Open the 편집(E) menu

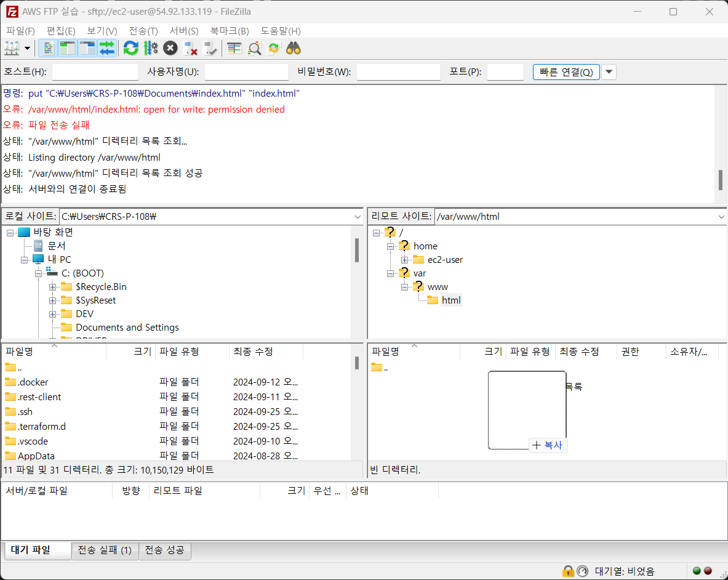(61, 31)
